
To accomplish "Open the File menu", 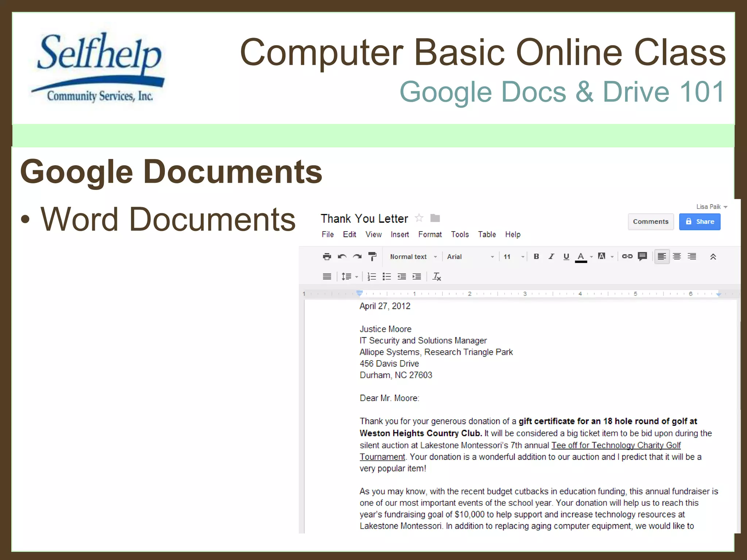I will click(328, 234).
